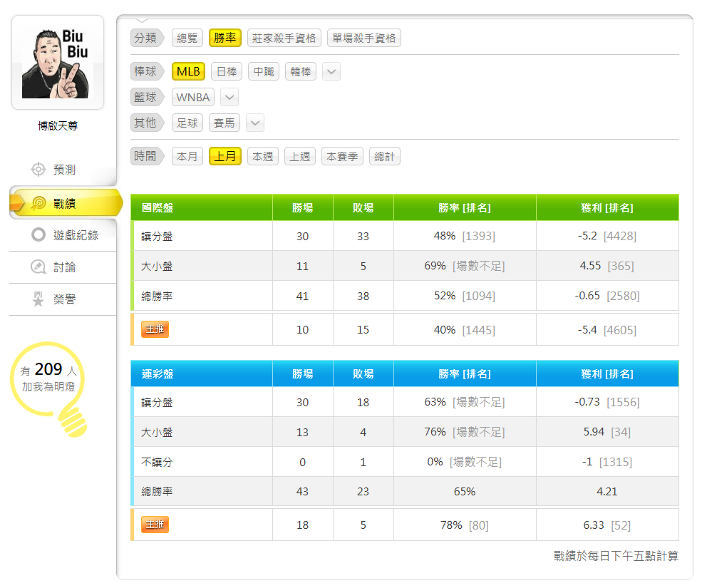Screen dimensions: 707x588
Task: Click the 4.55 [365] profit cell
Action: click(x=607, y=266)
